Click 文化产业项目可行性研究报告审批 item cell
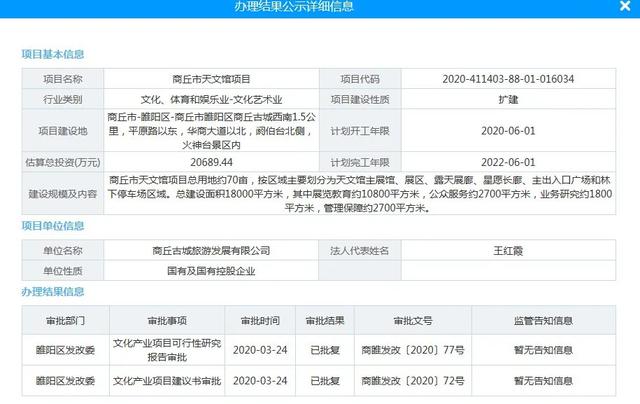The width and height of the screenshot is (640, 404). click(x=167, y=350)
